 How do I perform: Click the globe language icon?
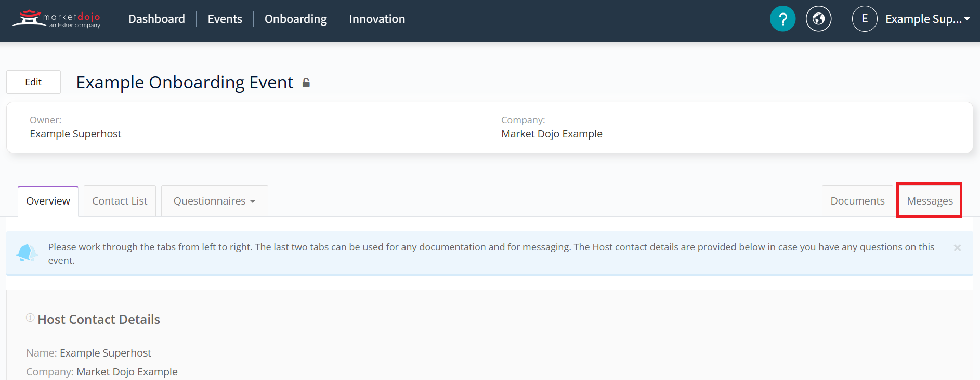point(818,19)
